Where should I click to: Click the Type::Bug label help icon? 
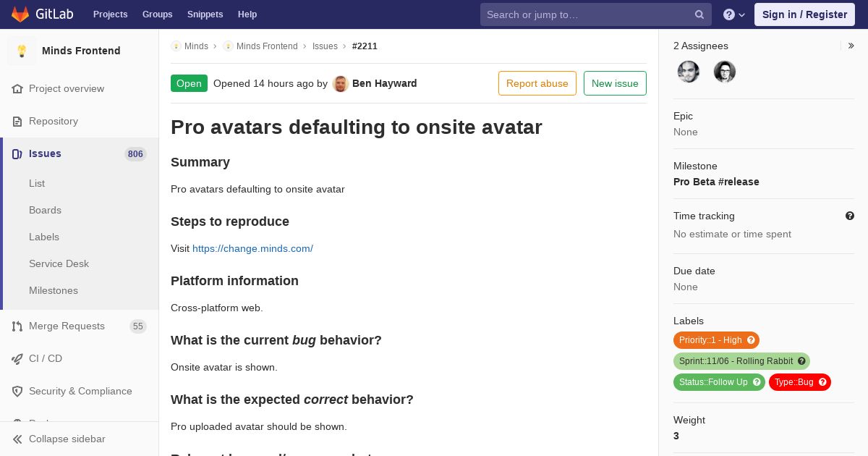pos(822,382)
